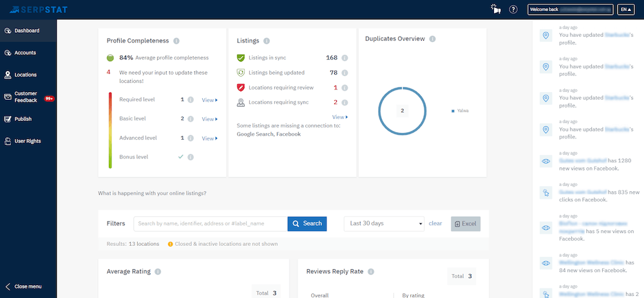The image size is (644, 298).
Task: Open the Last 30 days dropdown
Action: tap(384, 223)
